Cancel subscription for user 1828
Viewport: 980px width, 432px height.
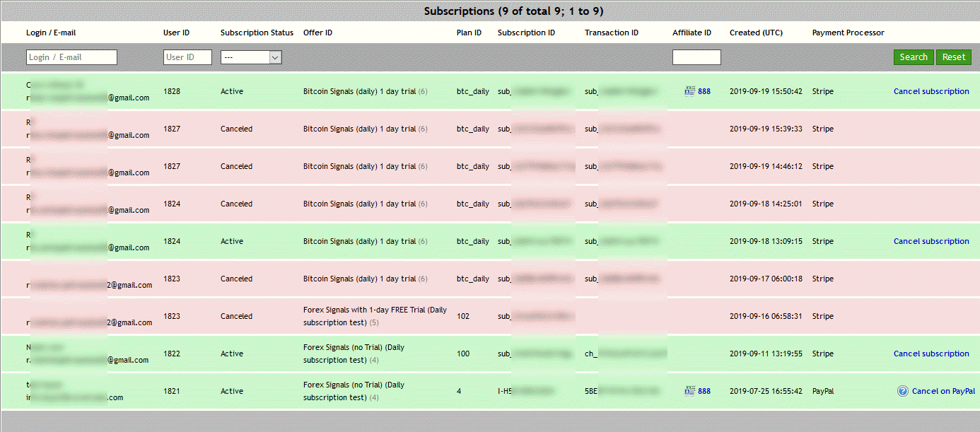point(931,91)
